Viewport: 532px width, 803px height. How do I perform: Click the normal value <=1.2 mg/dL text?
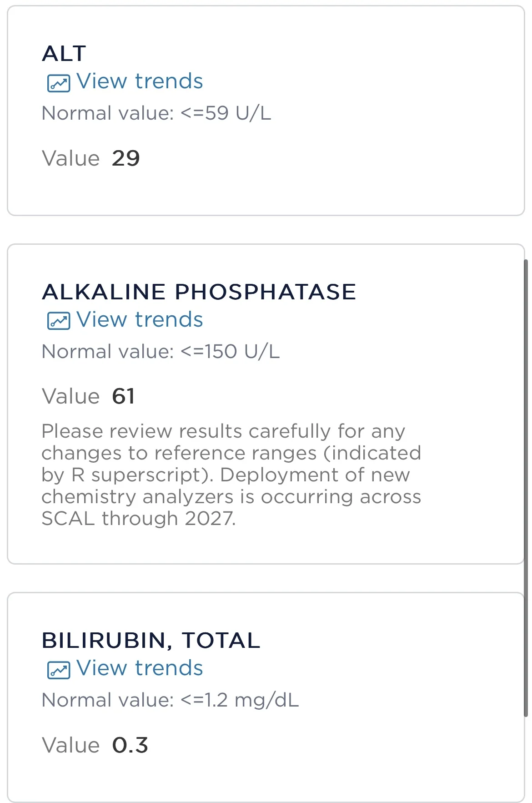click(170, 700)
